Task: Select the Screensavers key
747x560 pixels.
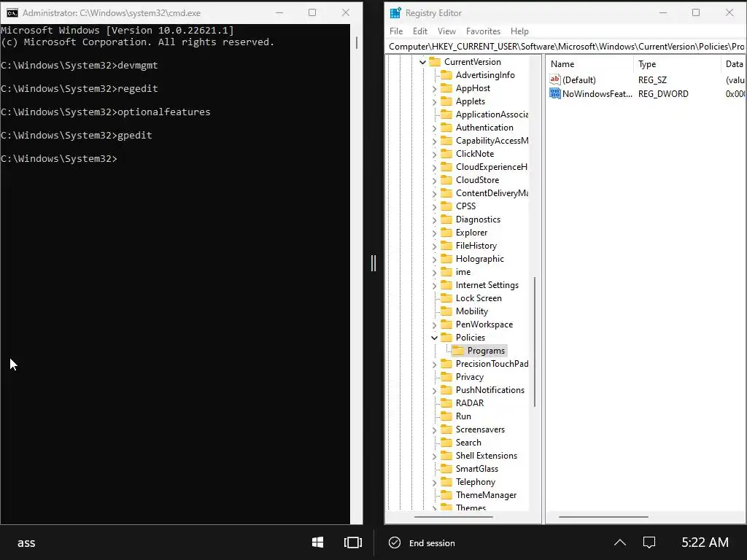Action: pos(480,429)
